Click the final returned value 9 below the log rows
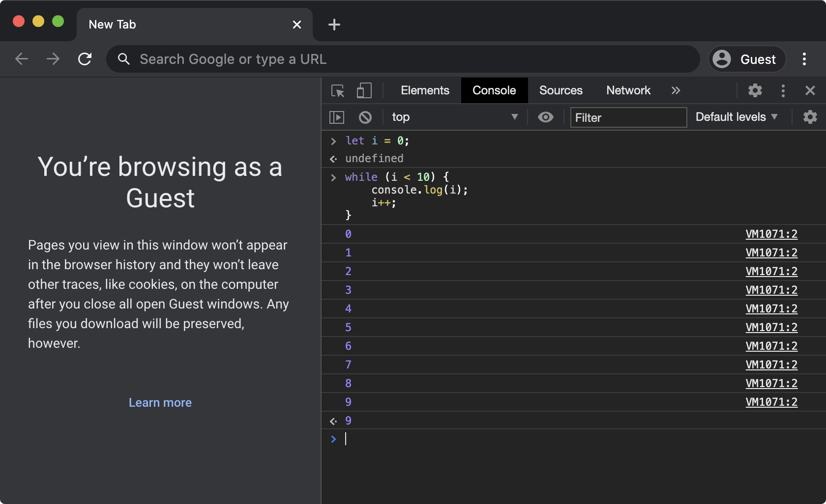 [348, 421]
